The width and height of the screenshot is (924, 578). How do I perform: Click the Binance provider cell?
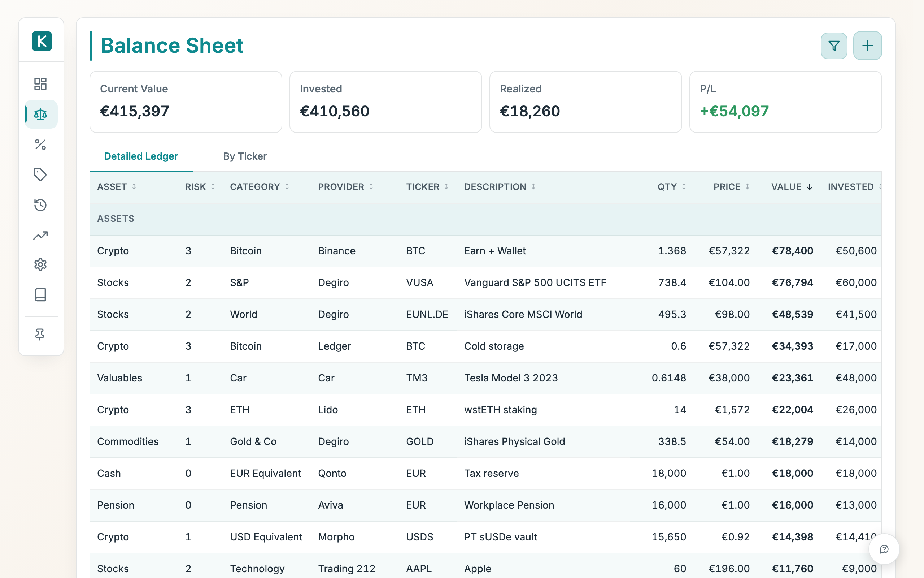337,251
